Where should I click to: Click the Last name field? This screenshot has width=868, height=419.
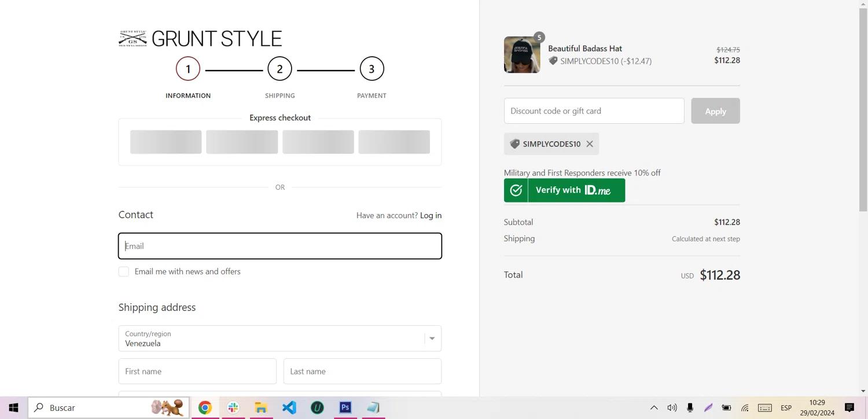[x=362, y=372]
